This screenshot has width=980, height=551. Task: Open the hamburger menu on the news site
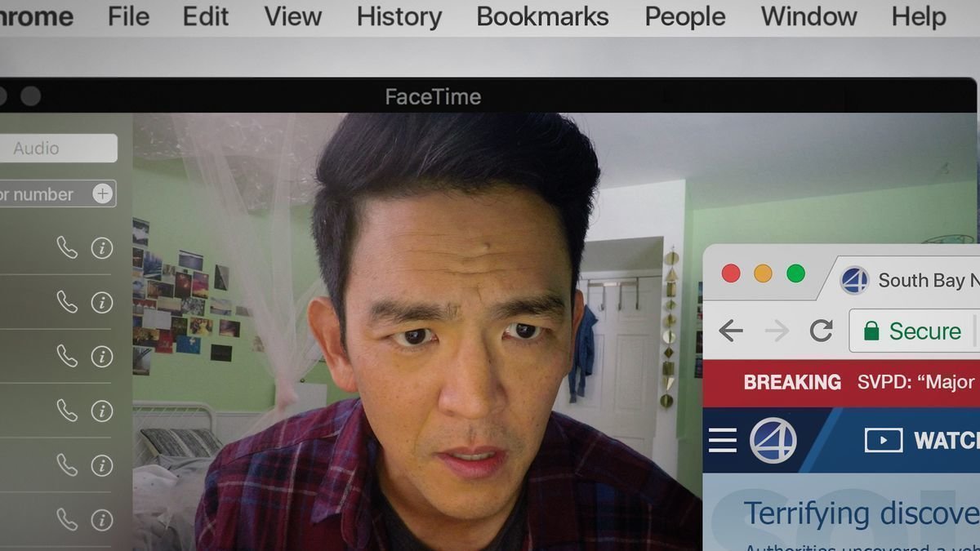click(x=722, y=439)
